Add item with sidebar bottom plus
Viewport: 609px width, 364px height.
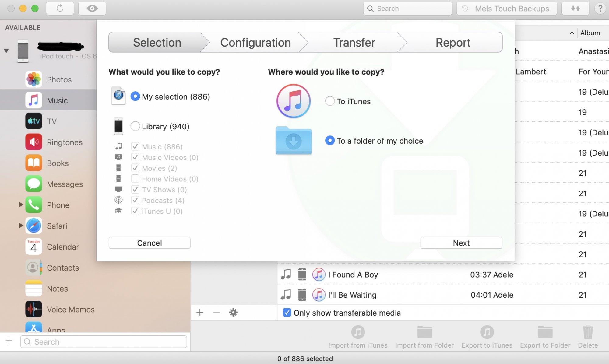coord(9,341)
